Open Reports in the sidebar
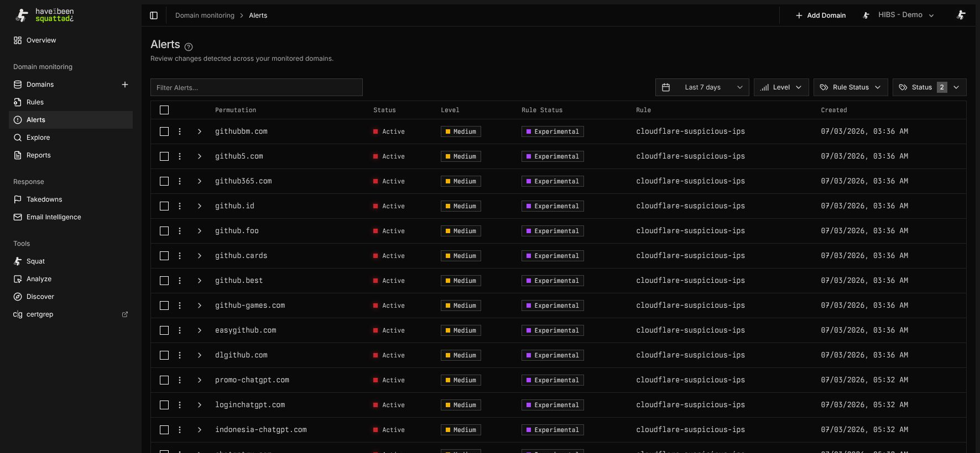This screenshot has width=980, height=453. 71,155
